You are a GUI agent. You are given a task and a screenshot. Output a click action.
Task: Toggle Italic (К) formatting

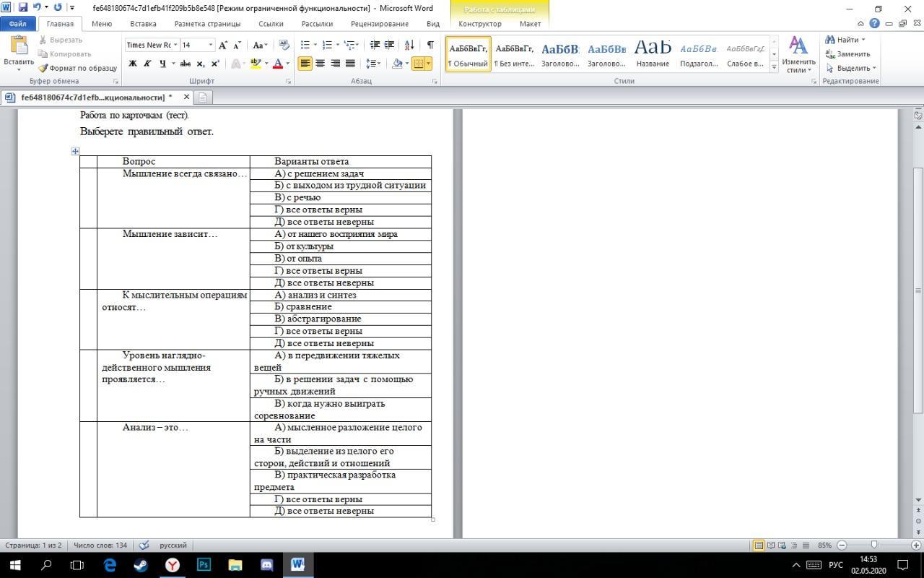click(147, 64)
